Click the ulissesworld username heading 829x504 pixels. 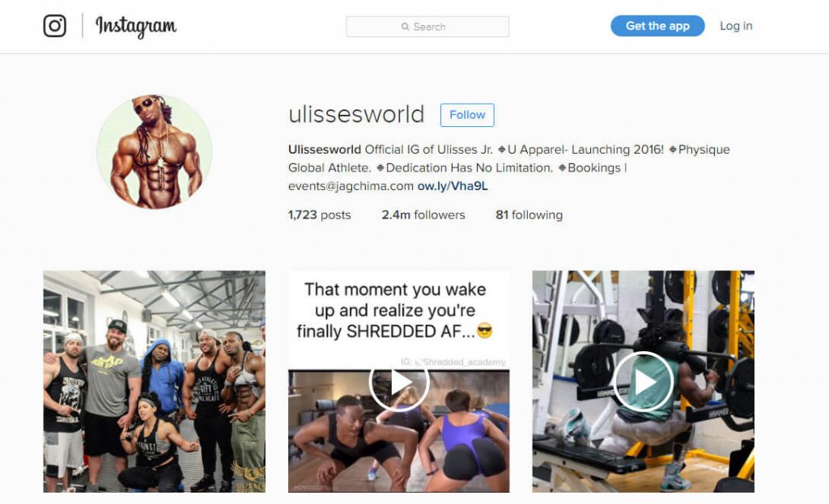356,115
